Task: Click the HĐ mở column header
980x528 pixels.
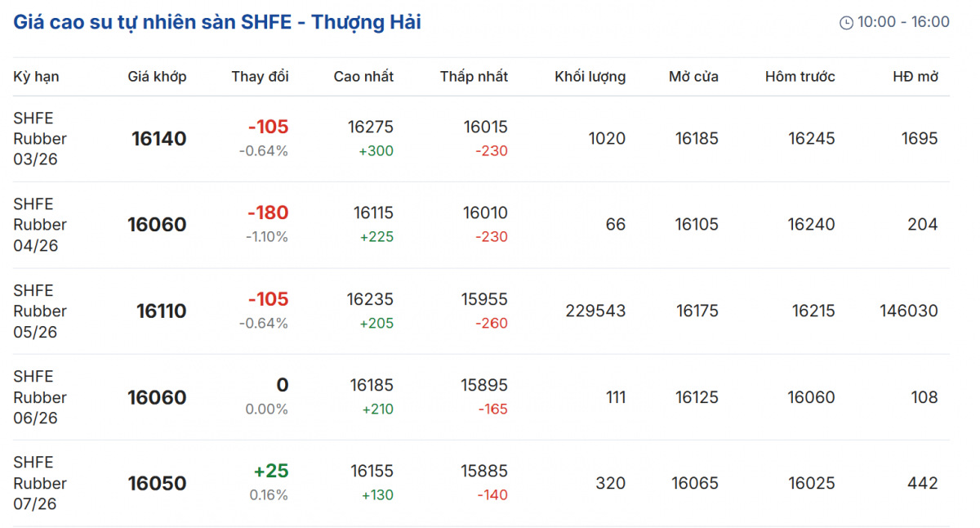Action: pos(915,77)
